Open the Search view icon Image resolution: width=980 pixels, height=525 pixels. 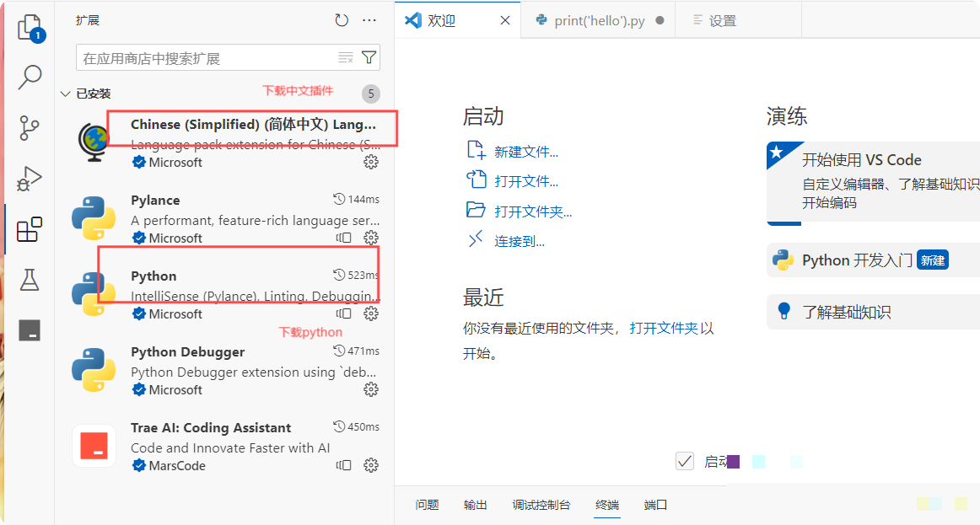pyautogui.click(x=30, y=78)
